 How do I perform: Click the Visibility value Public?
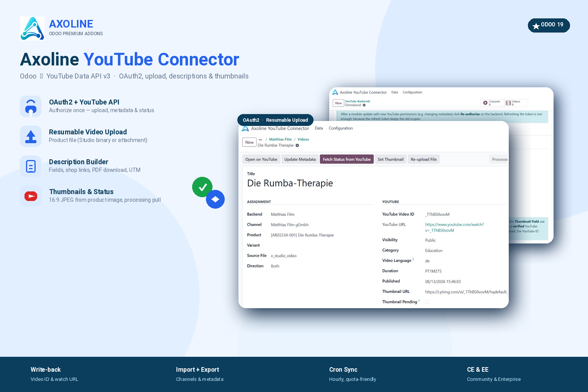(430, 240)
